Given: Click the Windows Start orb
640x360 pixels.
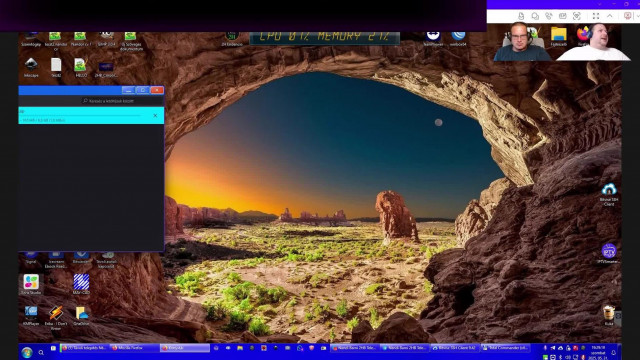Looking at the screenshot, I should coord(27,352).
